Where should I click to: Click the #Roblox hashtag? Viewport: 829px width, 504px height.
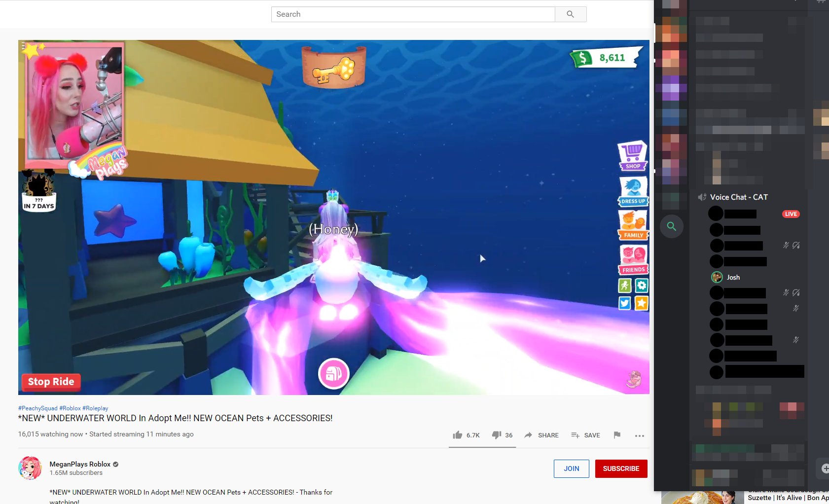coord(70,408)
